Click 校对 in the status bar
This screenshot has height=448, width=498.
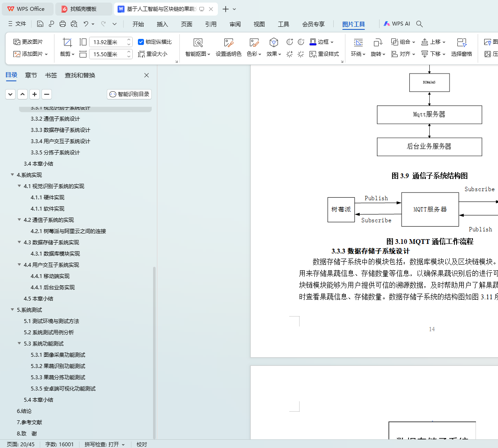tap(142, 444)
